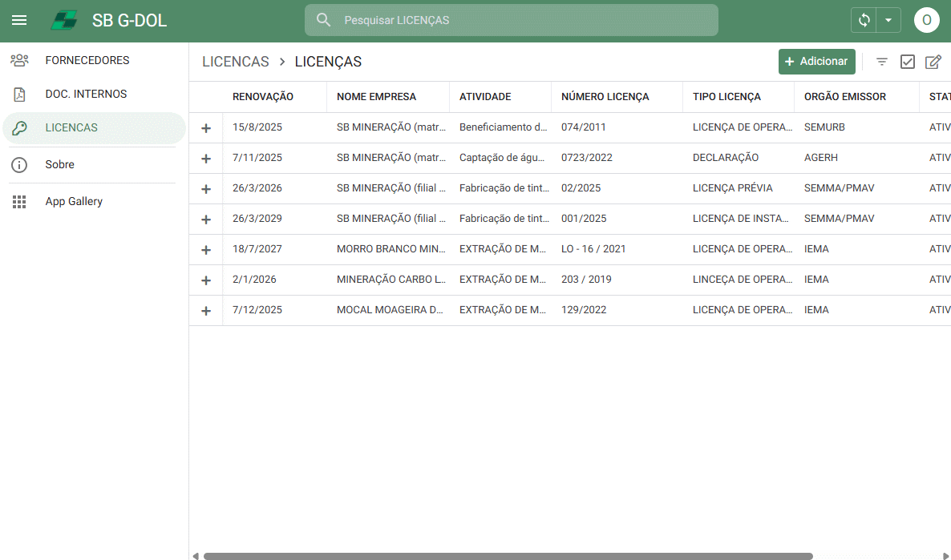Viewport: 951px width, 560px height.
Task: Open the App Gallery grid icon
Action: [x=19, y=201]
